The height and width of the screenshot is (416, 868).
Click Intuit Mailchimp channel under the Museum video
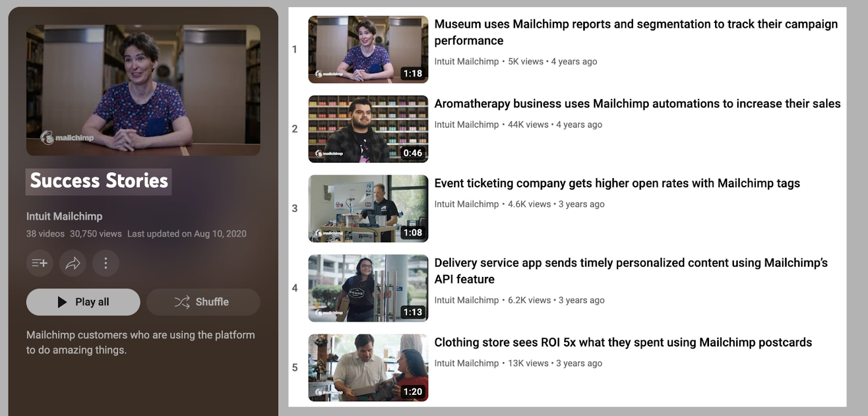[466, 61]
